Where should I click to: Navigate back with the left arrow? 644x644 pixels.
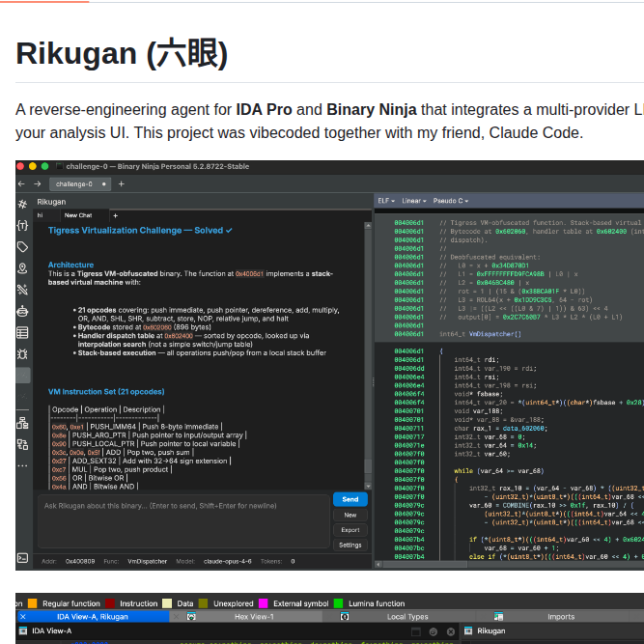21,184
